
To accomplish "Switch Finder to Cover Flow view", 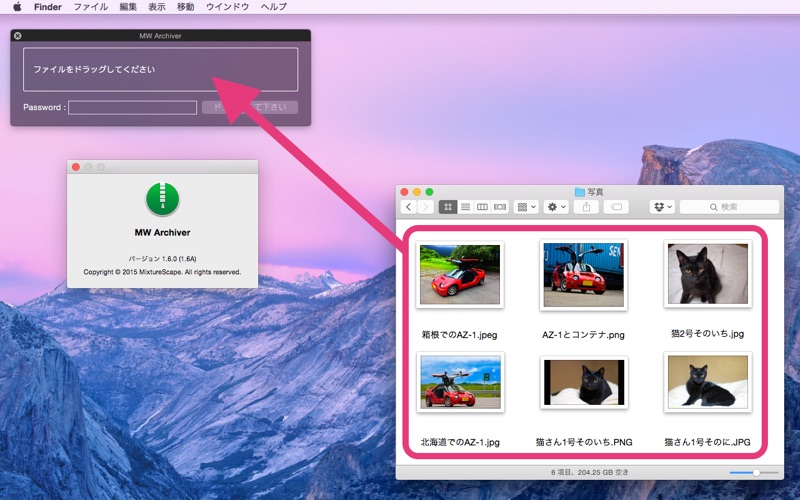I will click(499, 207).
